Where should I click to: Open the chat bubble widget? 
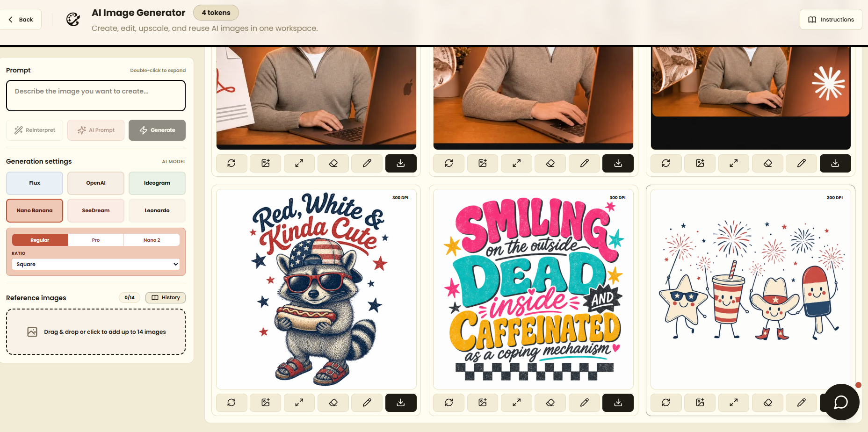tap(841, 402)
